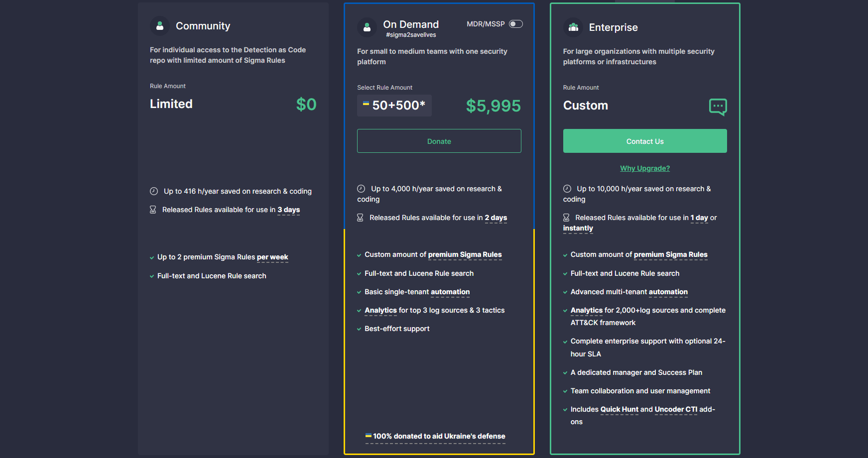
Task: Click the Uncoder CTI add-on term
Action: (x=676, y=409)
